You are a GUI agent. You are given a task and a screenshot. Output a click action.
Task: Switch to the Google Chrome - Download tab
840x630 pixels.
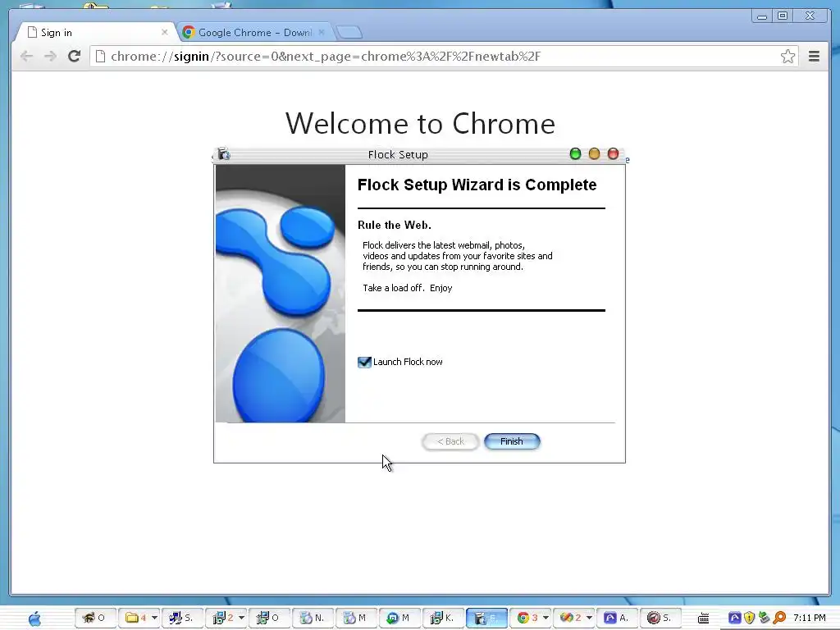(x=254, y=32)
